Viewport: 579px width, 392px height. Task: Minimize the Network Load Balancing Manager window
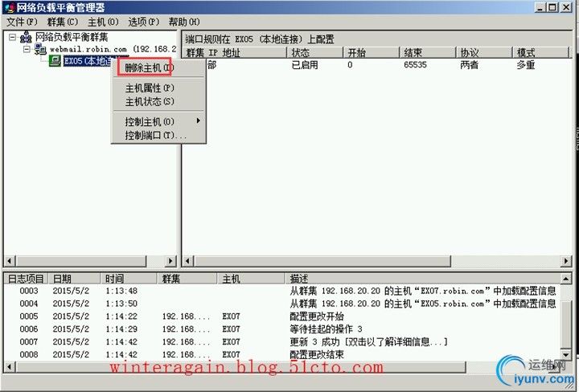pyautogui.click(x=540, y=7)
